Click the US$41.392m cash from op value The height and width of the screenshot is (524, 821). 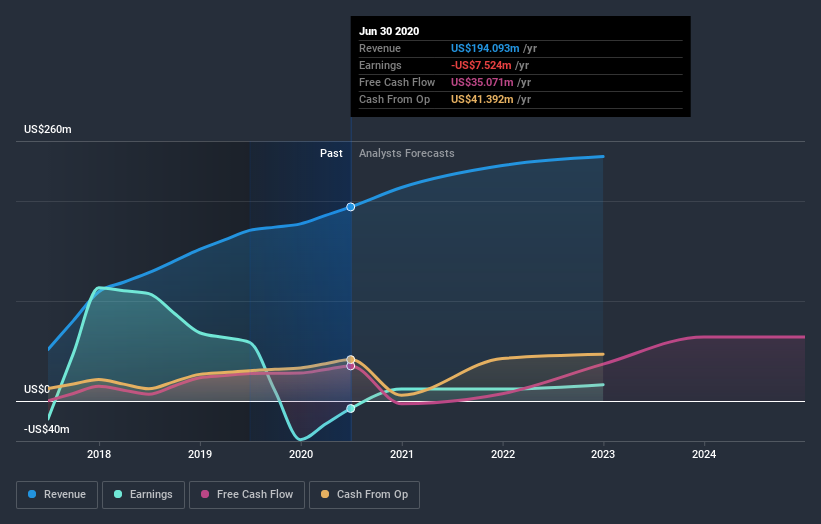click(x=482, y=99)
